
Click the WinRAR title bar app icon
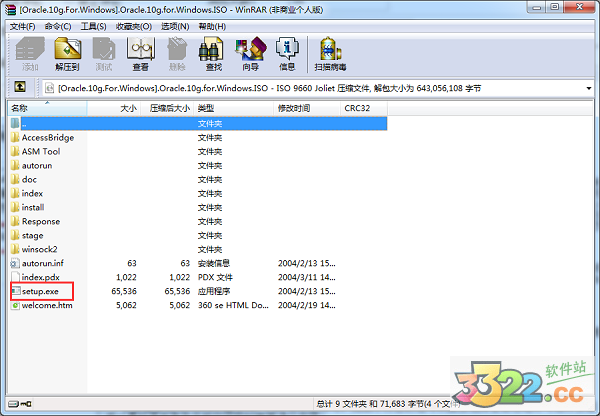(x=11, y=10)
